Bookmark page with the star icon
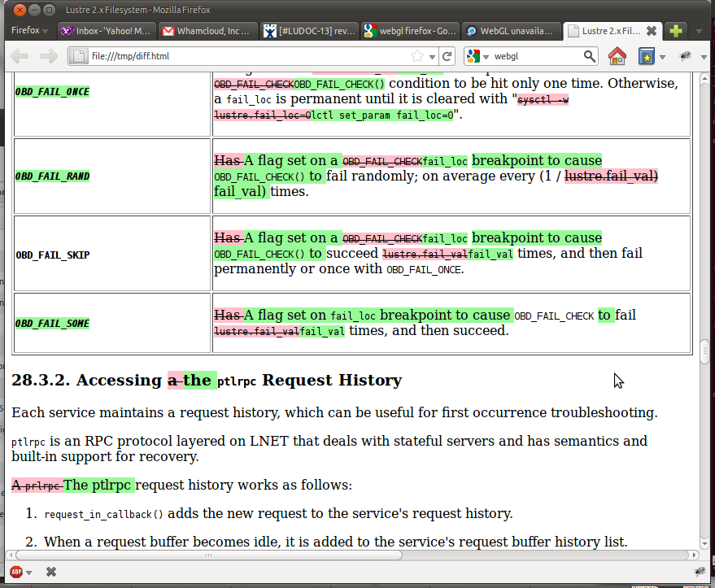 coord(416,56)
